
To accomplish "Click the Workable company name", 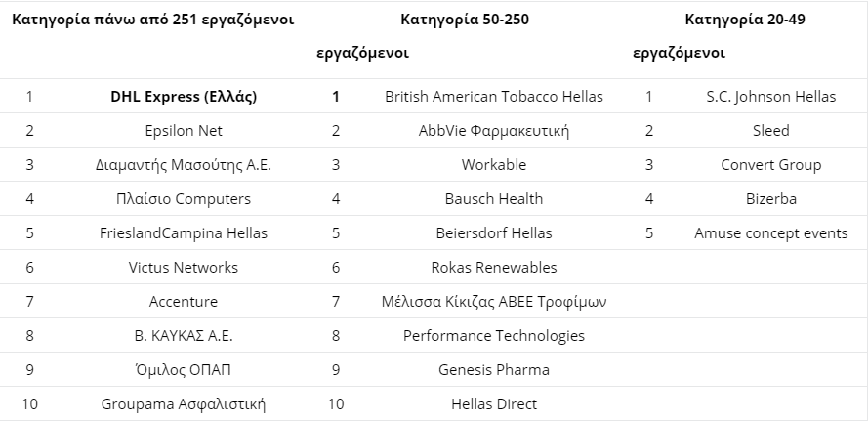I will 494,165.
